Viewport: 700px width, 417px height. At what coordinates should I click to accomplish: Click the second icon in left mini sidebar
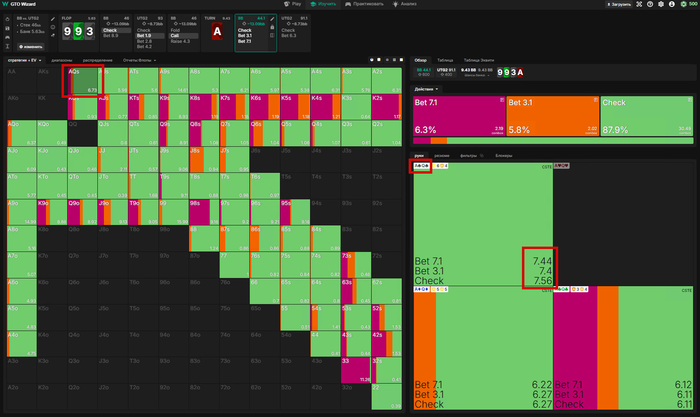point(7,29)
